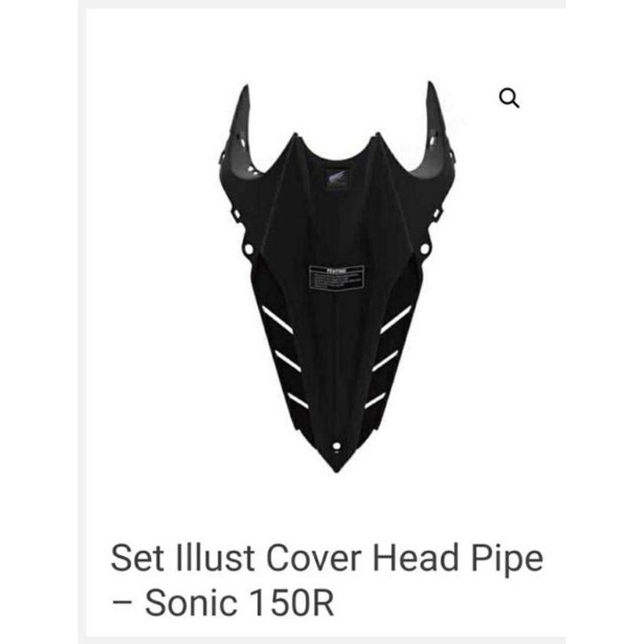
Task: Click the top-left white vent stripe
Action: [273, 318]
